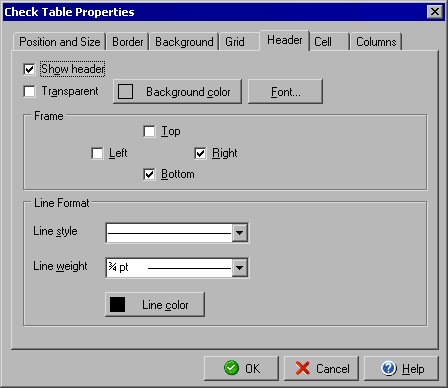The width and height of the screenshot is (448, 388).
Task: Switch to the Position and Size tab
Action: pos(60,42)
